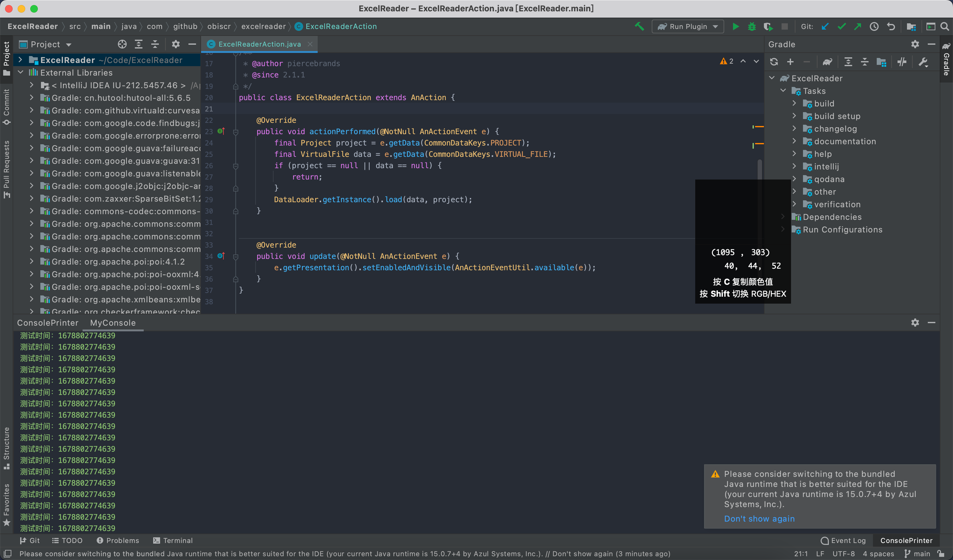Select opened file with the crosshair locate icon

point(122,44)
